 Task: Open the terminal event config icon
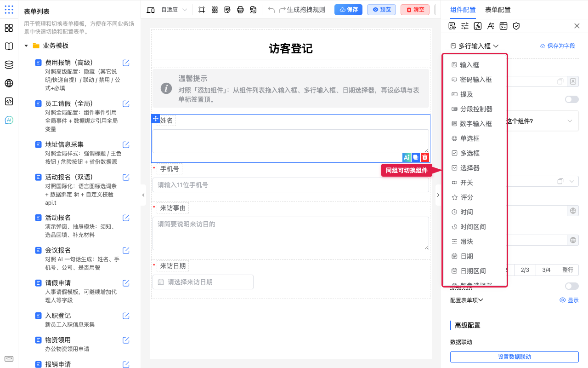coord(503,26)
